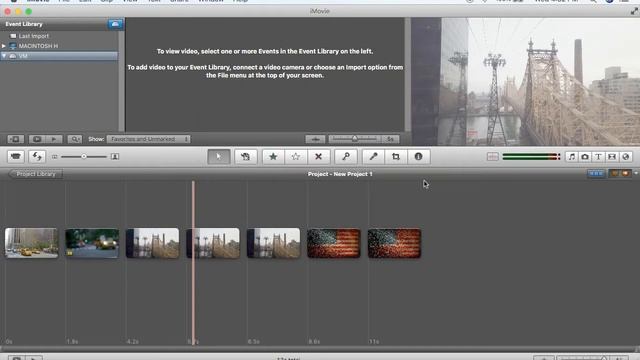Open the small arrow menu beside marker buttons
Screen dimensions: 640x360
[636, 173]
